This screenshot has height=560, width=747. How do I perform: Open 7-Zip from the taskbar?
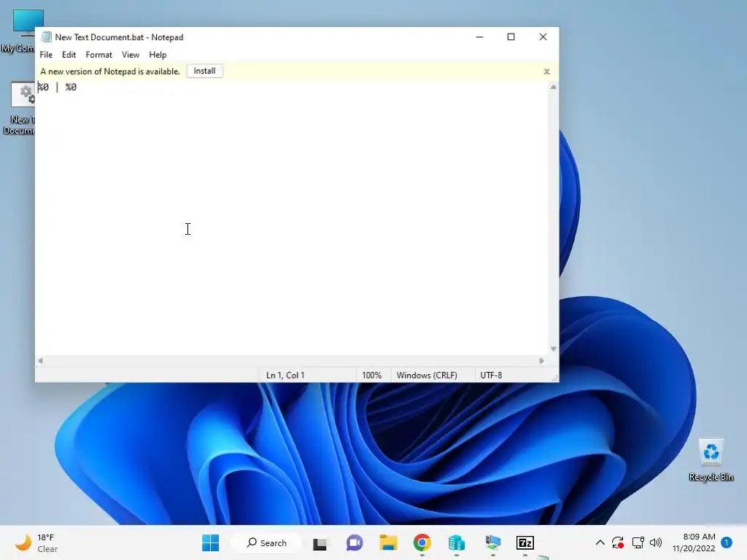(x=525, y=542)
